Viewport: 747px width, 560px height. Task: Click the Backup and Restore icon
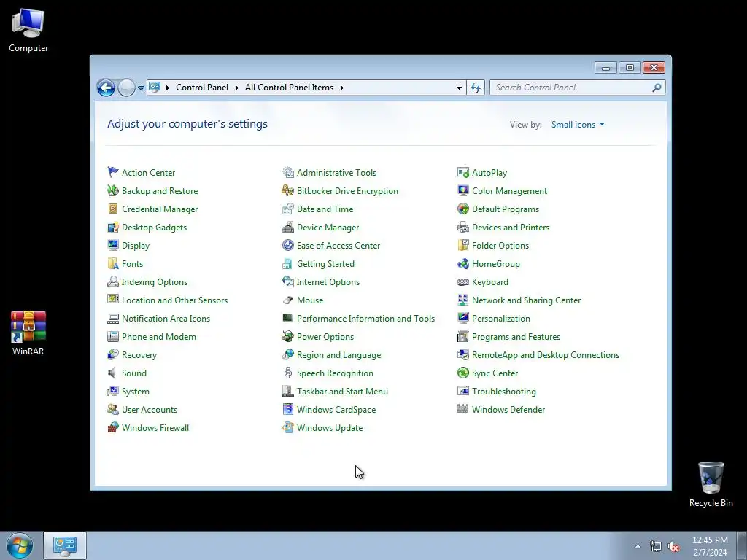[x=113, y=190]
